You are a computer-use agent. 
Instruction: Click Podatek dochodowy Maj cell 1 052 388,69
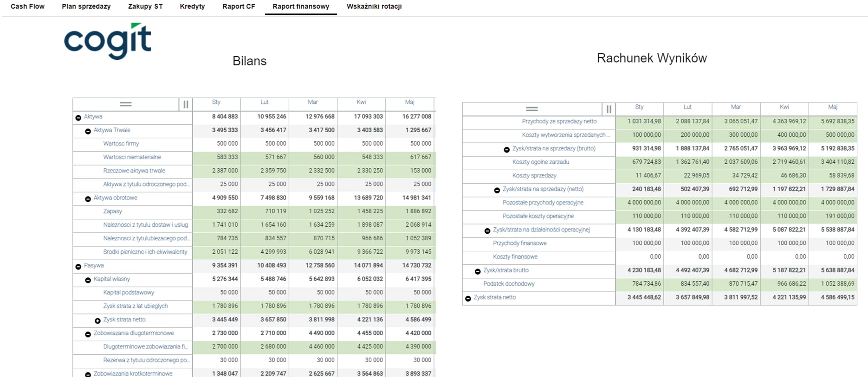pos(833,284)
